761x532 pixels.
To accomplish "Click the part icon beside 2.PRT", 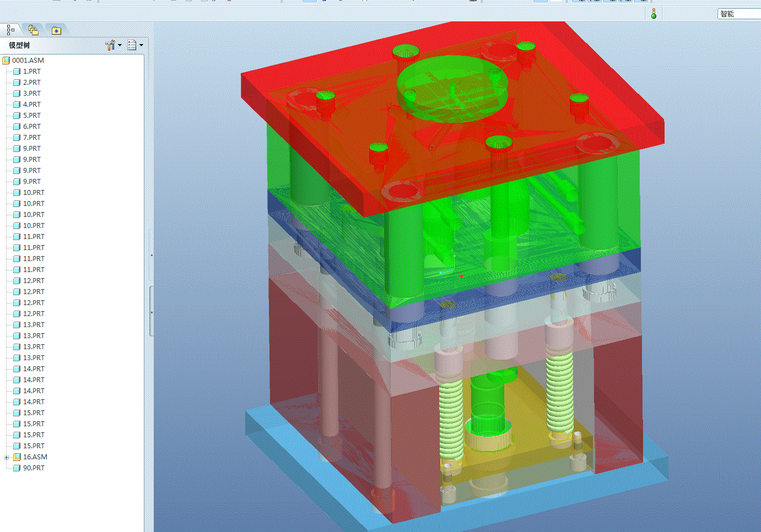I will [x=17, y=83].
